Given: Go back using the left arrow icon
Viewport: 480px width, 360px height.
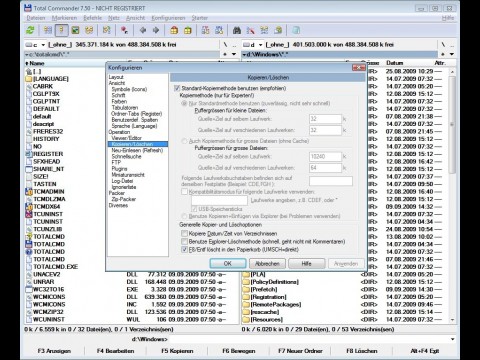Looking at the screenshot, I should 143,30.
